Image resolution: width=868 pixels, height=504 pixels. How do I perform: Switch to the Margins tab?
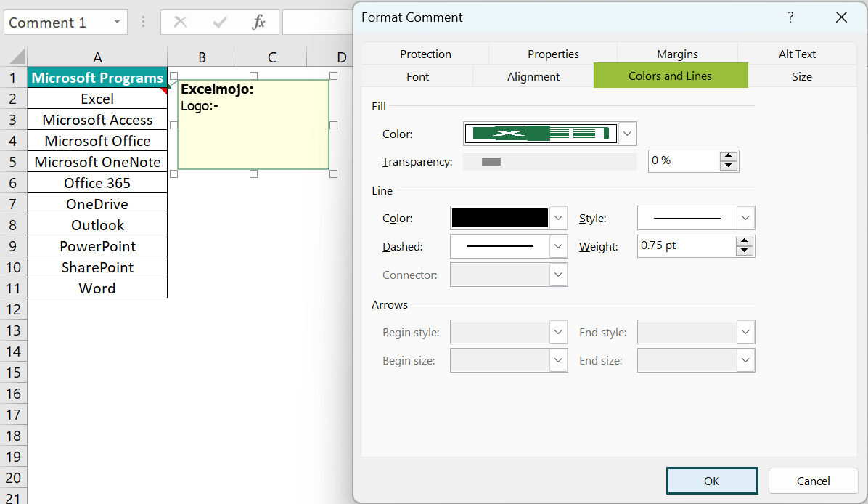pyautogui.click(x=677, y=54)
